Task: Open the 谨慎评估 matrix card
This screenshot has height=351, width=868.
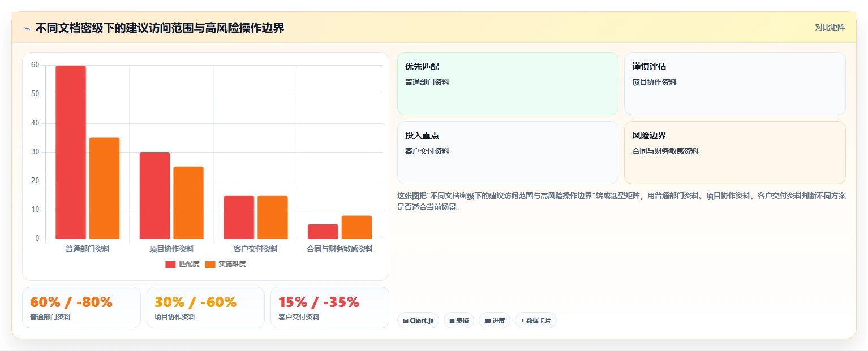Action: pyautogui.click(x=735, y=84)
